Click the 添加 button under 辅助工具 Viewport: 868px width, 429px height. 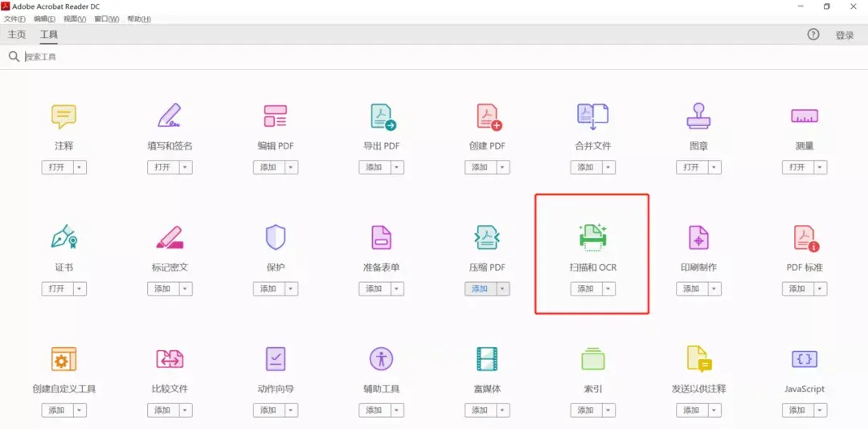(375, 411)
